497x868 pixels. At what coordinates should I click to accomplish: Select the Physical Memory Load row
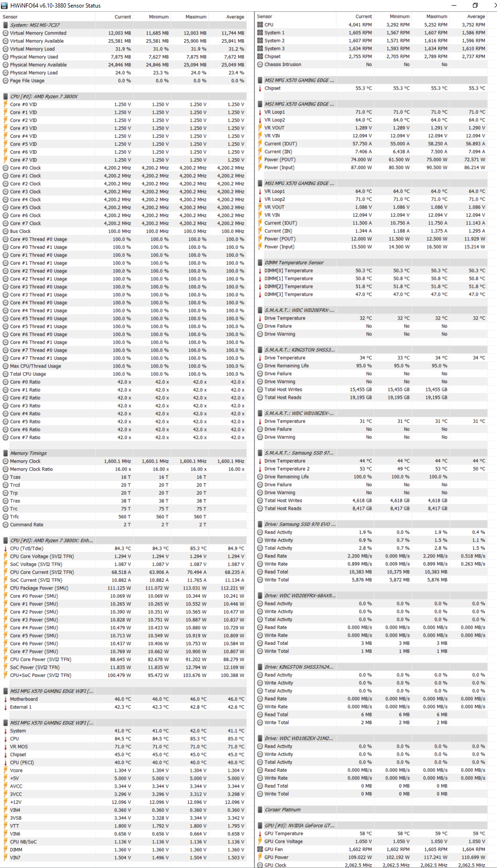124,73
